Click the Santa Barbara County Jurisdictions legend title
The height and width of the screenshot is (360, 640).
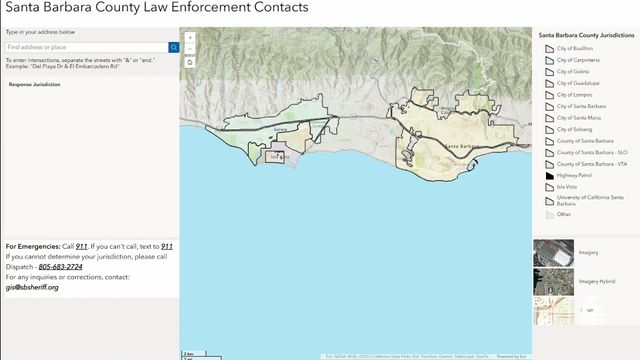(587, 36)
